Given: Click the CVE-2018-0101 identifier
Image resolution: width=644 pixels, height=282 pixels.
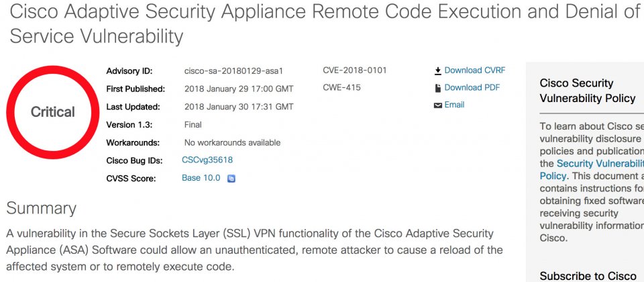Looking at the screenshot, I should tap(355, 70).
